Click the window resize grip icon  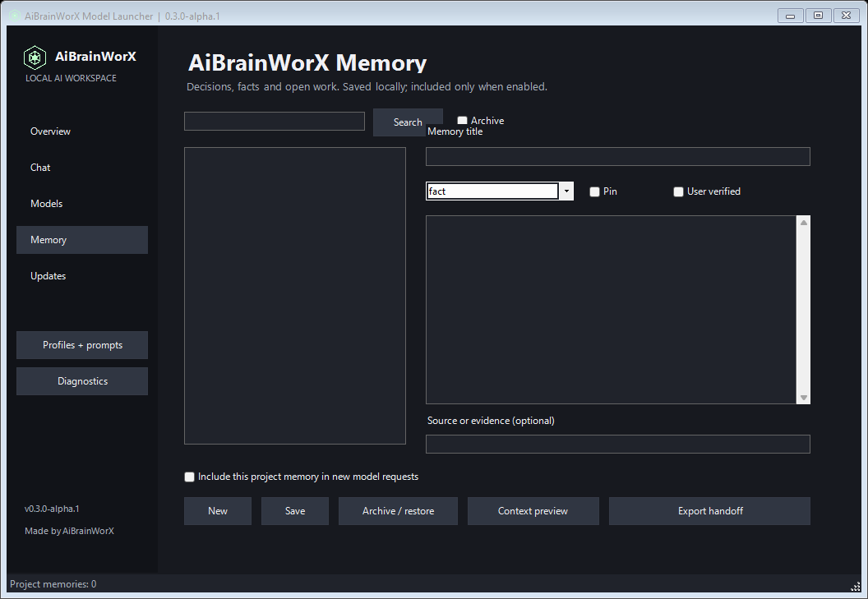click(856, 587)
